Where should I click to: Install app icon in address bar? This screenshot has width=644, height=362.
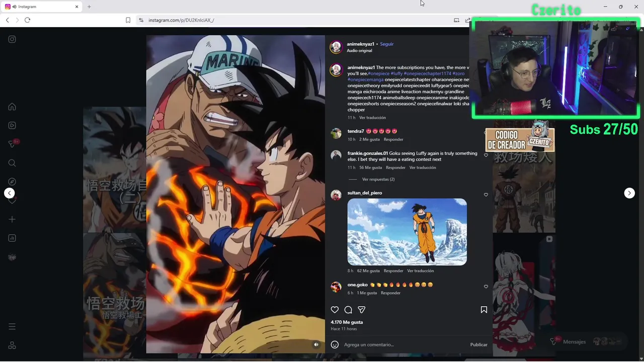pyautogui.click(x=456, y=20)
